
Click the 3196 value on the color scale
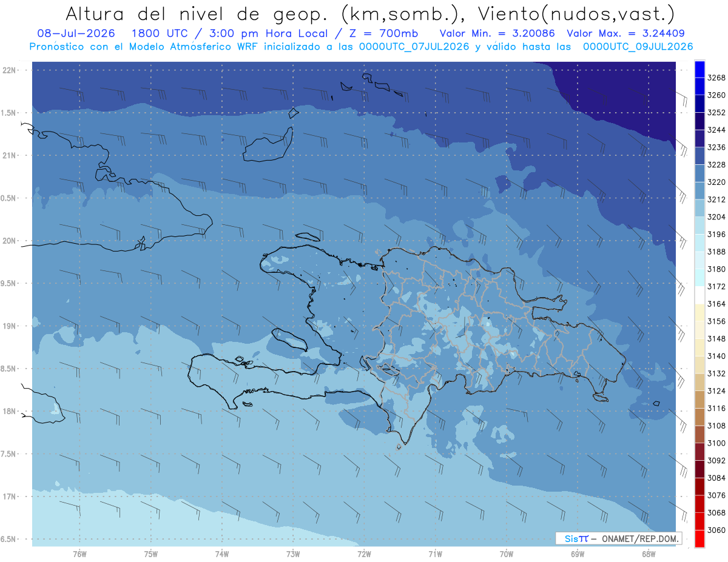pos(716,235)
